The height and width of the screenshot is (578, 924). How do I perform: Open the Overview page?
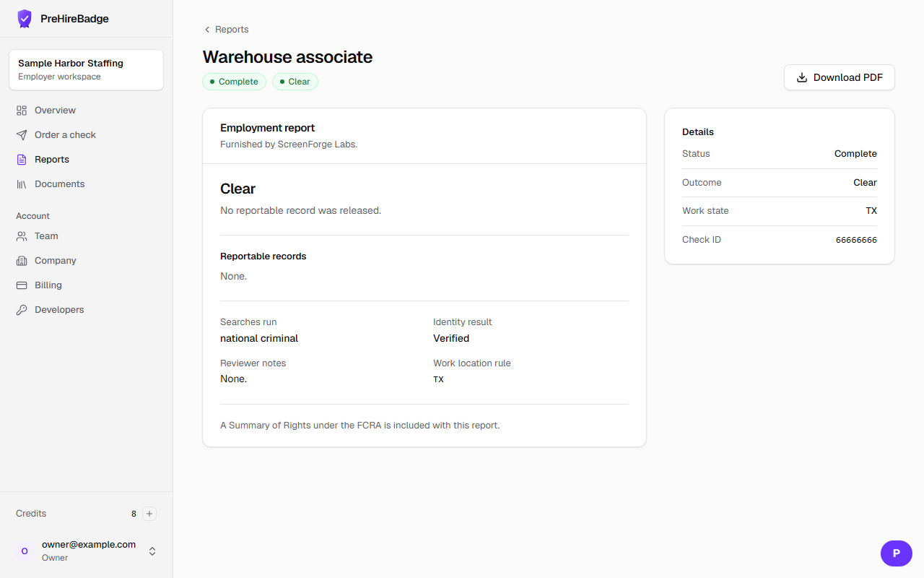click(x=87, y=111)
